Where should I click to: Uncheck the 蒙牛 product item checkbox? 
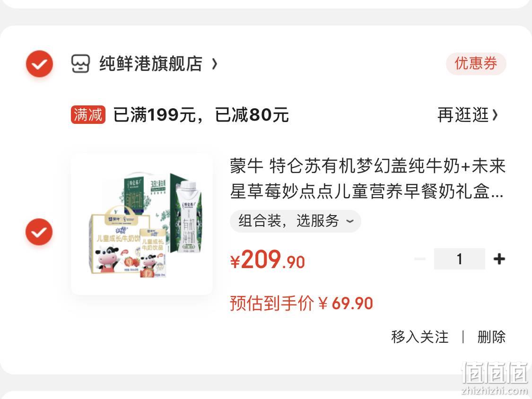[39, 232]
